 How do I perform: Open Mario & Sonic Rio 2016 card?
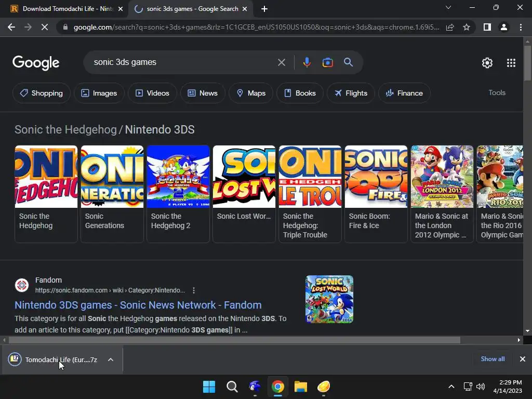500,194
